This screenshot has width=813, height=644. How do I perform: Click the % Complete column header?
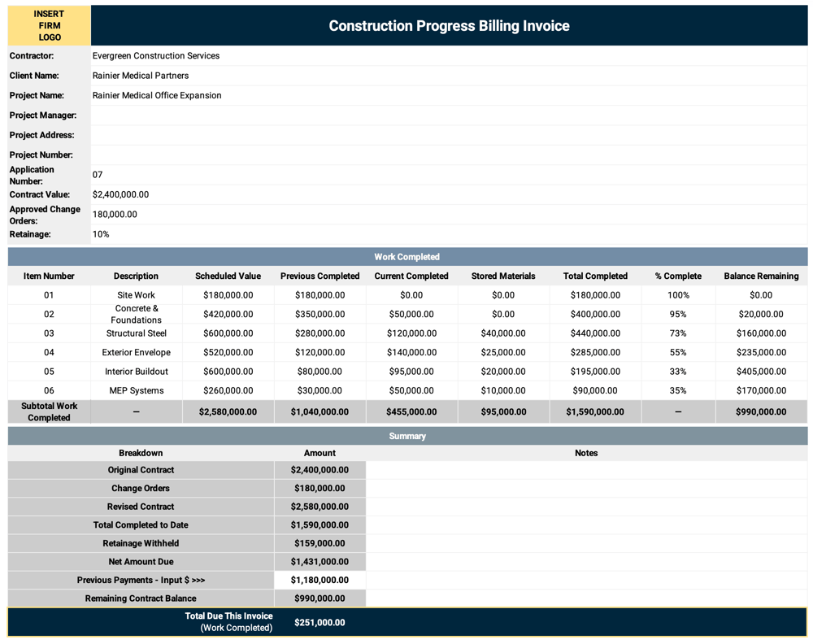tap(678, 276)
